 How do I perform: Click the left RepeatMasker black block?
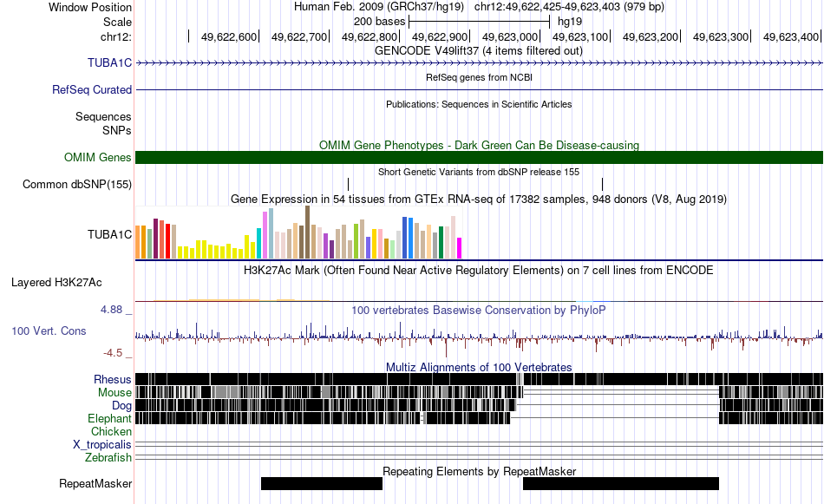pos(322,483)
